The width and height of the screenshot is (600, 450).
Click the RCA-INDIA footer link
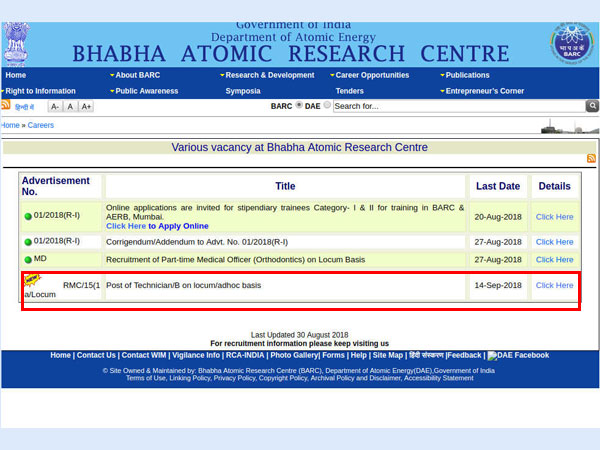click(x=245, y=355)
